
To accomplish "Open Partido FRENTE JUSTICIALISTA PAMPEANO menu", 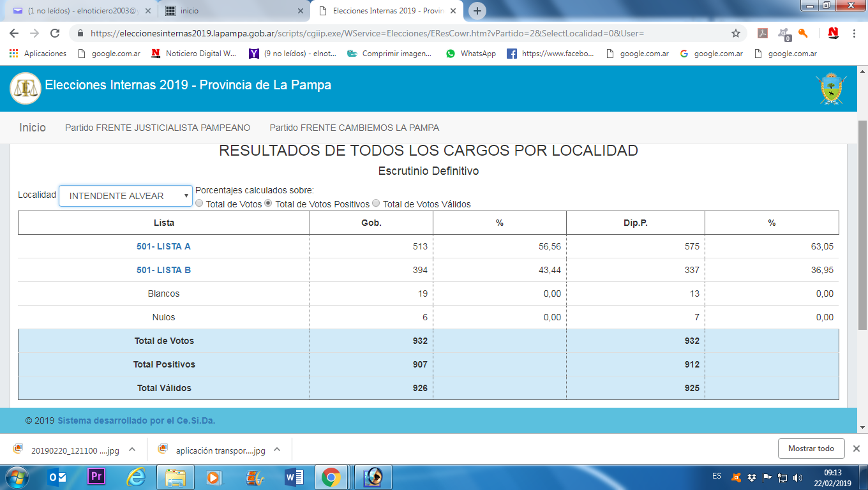I will (x=158, y=128).
